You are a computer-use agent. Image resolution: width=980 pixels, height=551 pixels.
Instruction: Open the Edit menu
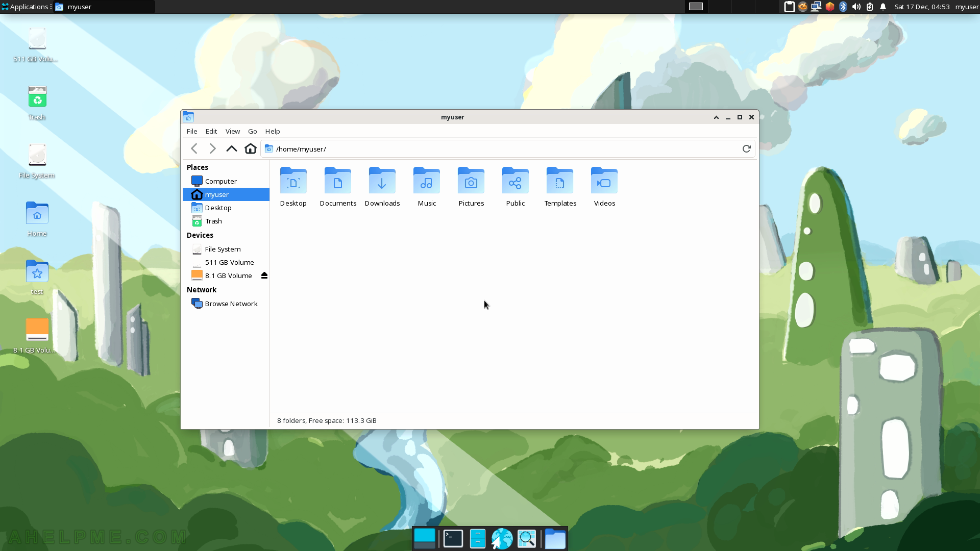tap(211, 131)
